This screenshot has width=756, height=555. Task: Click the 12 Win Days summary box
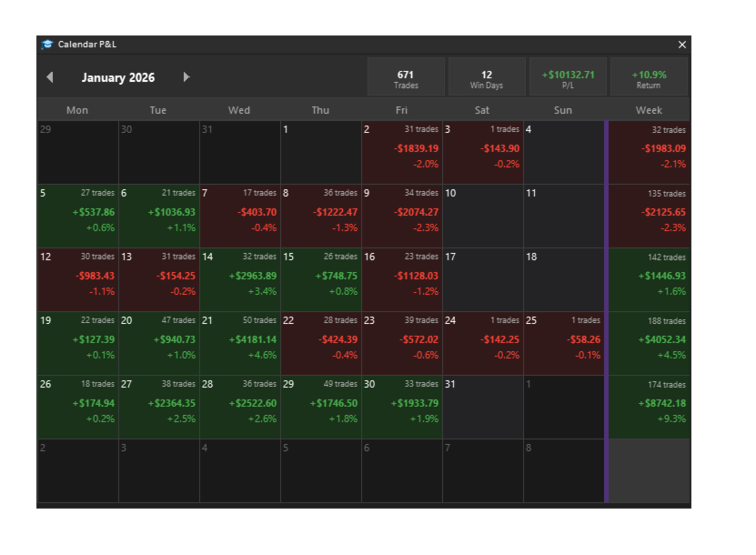(x=487, y=77)
